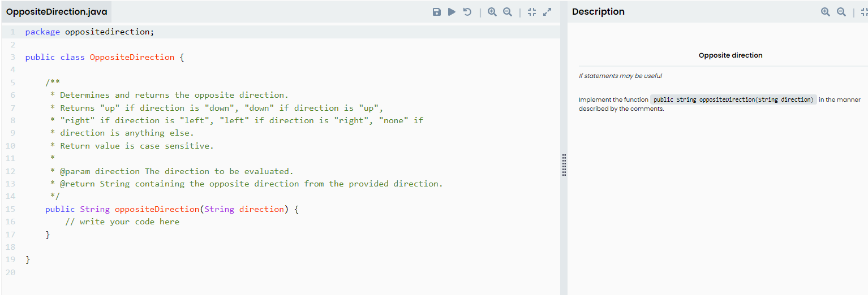Click the 'public class OppositeDirection {' line
The image size is (868, 295).
105,57
